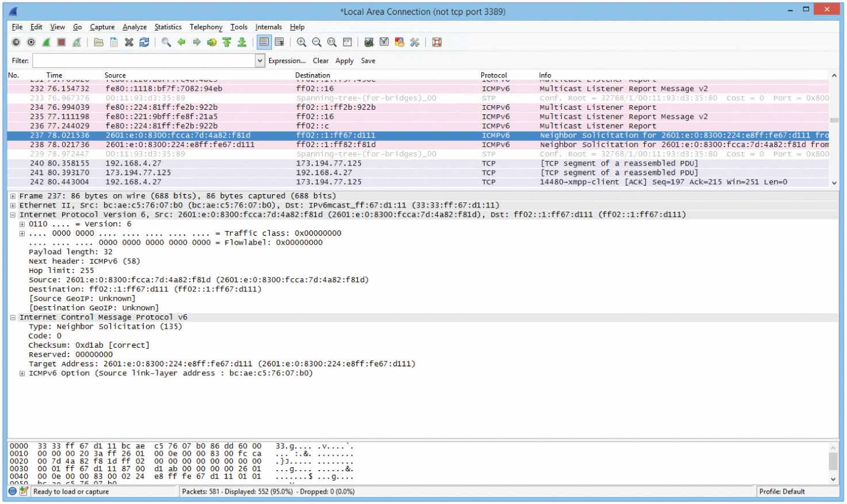Save this capture file
Screen dimensions: 847x504
tap(114, 42)
